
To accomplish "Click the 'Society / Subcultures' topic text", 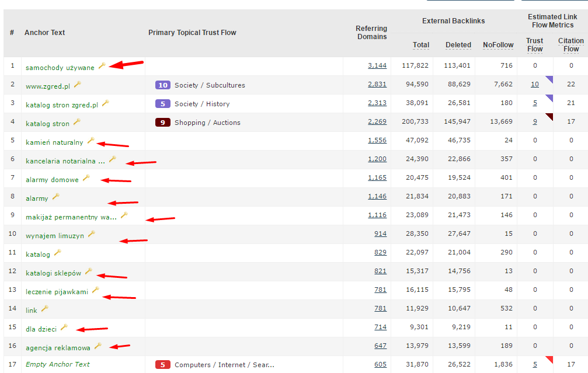I will [210, 85].
